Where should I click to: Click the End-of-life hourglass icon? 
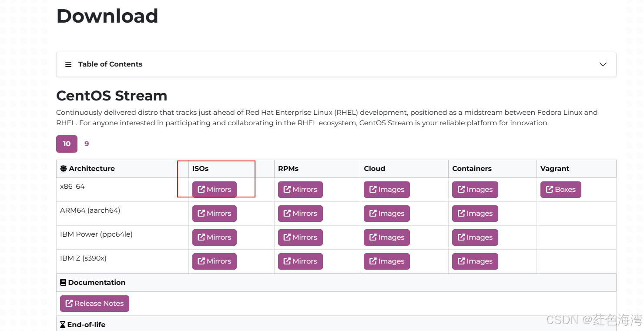[63, 324]
